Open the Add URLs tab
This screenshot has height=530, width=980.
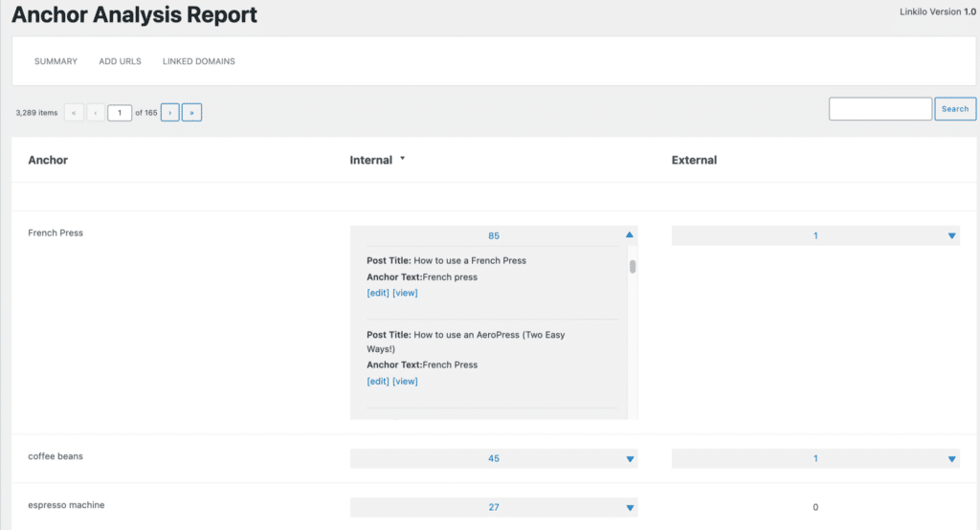(120, 61)
